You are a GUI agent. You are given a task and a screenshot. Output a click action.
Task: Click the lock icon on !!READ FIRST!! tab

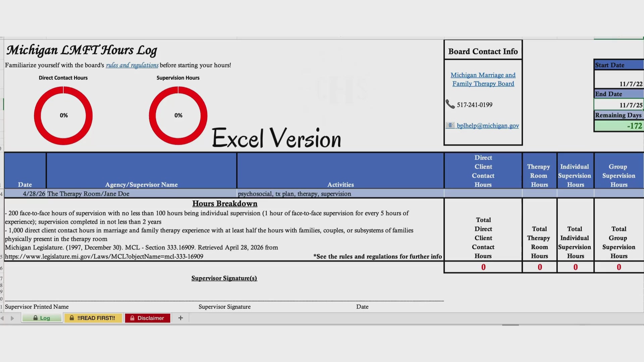[x=71, y=318]
